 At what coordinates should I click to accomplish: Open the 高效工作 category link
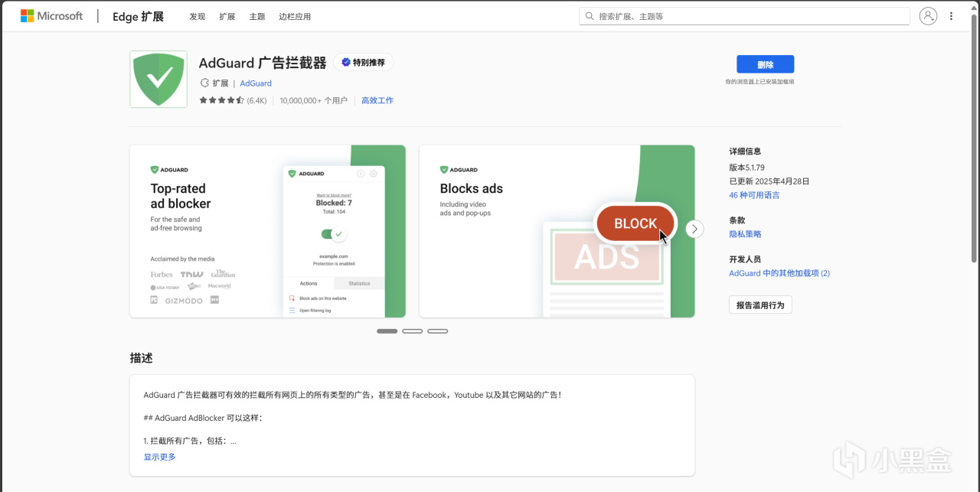377,100
